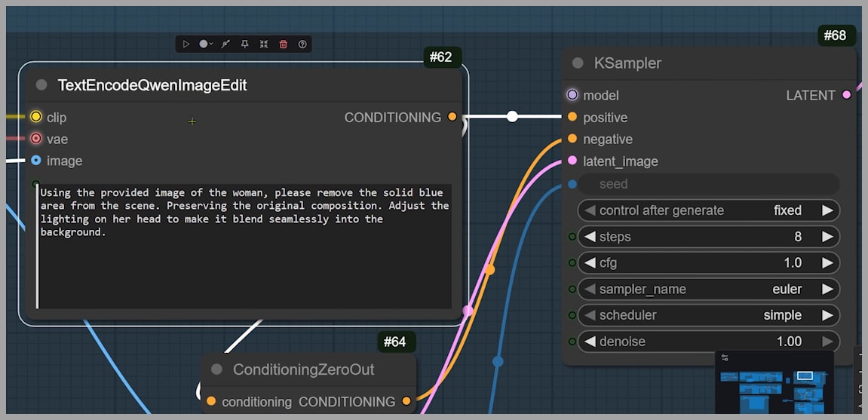This screenshot has height=420, width=868.
Task: Change control after generate to next option
Action: click(827, 210)
